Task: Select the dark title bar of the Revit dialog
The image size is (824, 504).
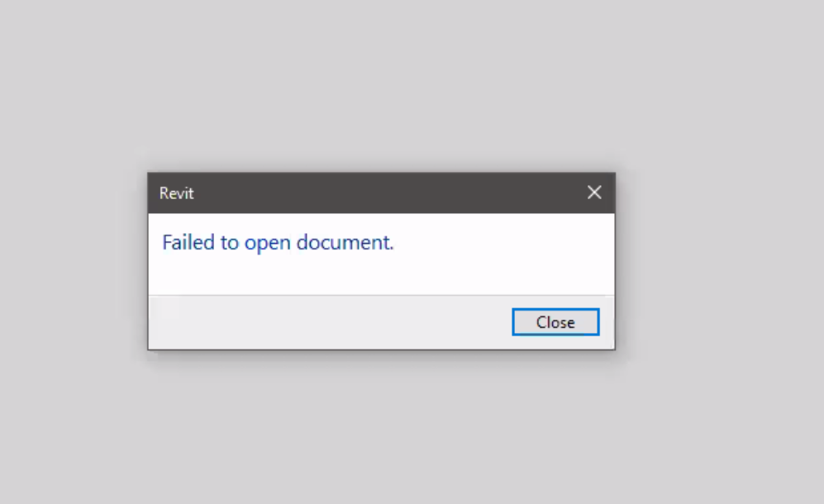Action: coord(381,193)
